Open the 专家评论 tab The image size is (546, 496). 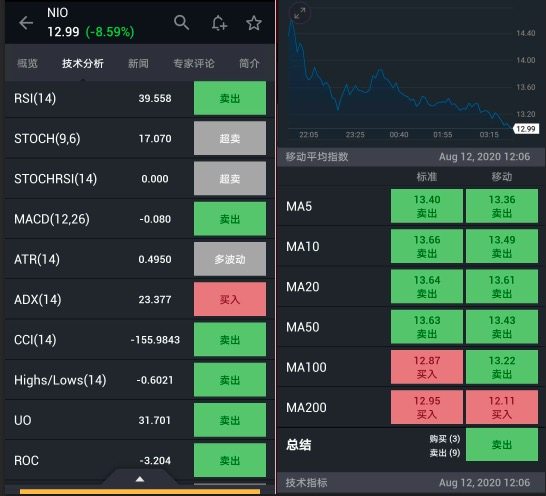[194, 63]
